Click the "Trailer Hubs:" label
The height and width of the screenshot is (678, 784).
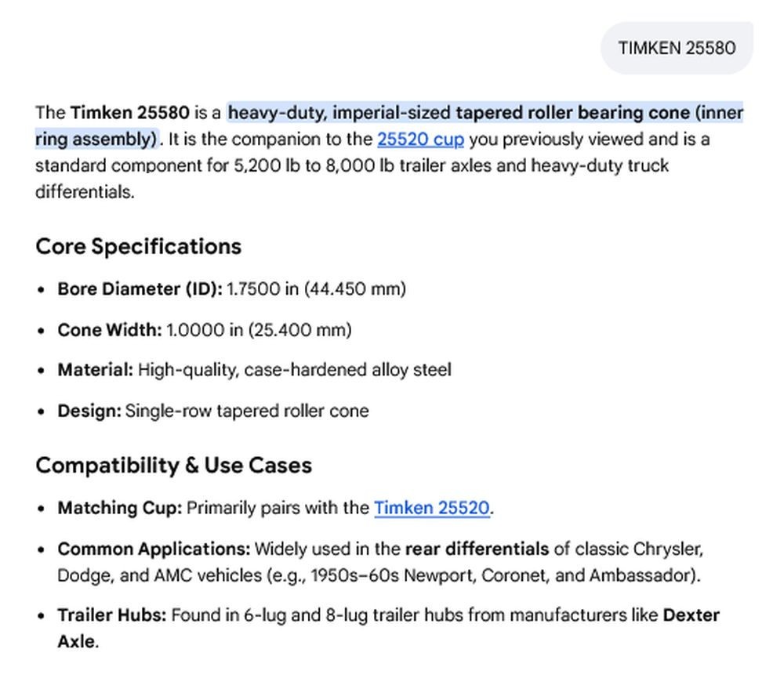pyautogui.click(x=111, y=615)
